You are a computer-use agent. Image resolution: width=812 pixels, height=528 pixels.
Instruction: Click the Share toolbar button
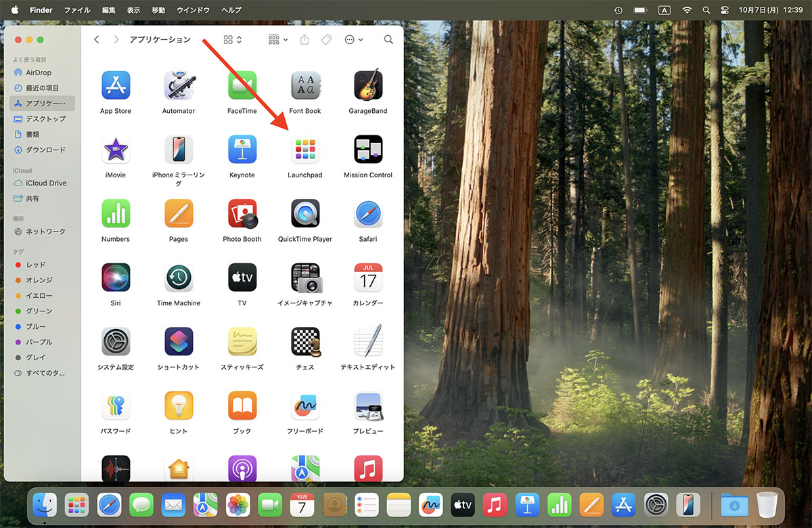pyautogui.click(x=304, y=40)
